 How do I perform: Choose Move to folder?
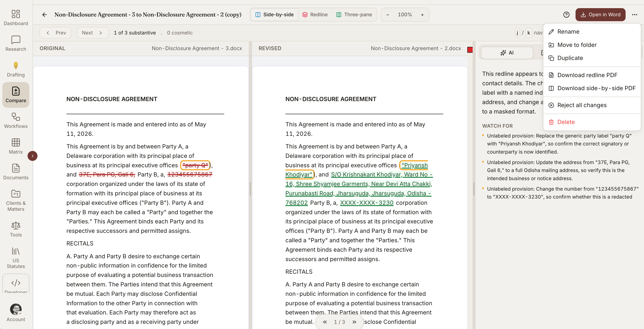click(x=592, y=45)
